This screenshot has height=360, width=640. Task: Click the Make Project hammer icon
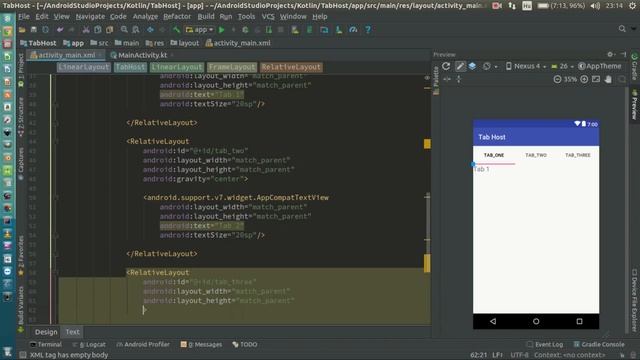click(x=176, y=30)
